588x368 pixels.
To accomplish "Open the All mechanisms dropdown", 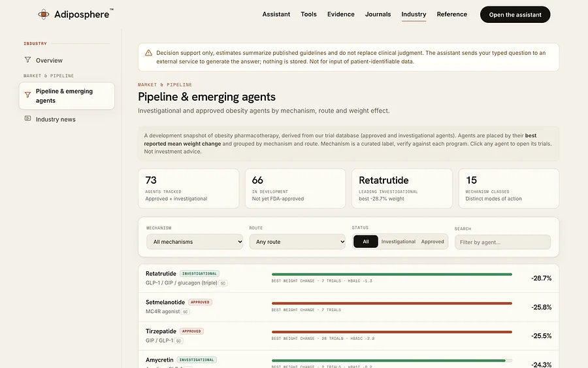I will click(195, 242).
